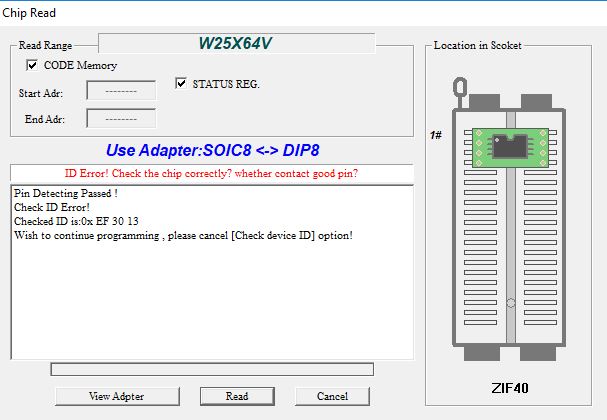Click the End Adr input field
The image size is (607, 420).
pos(121,118)
